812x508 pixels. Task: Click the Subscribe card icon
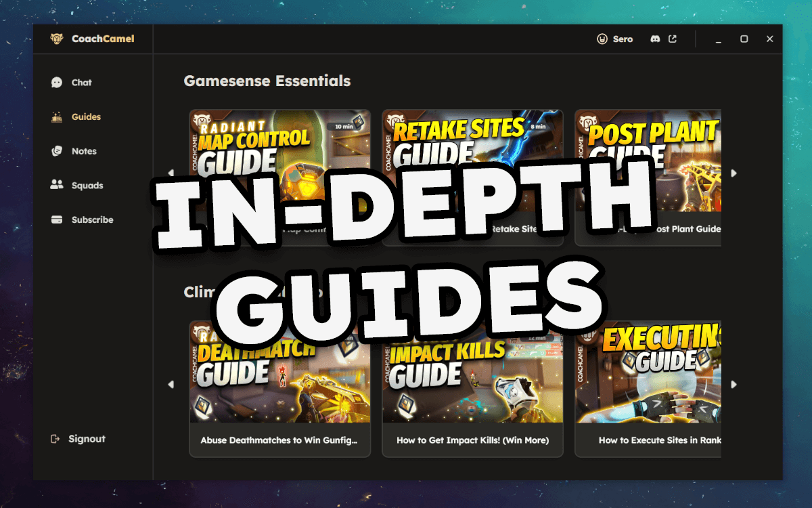(57, 219)
